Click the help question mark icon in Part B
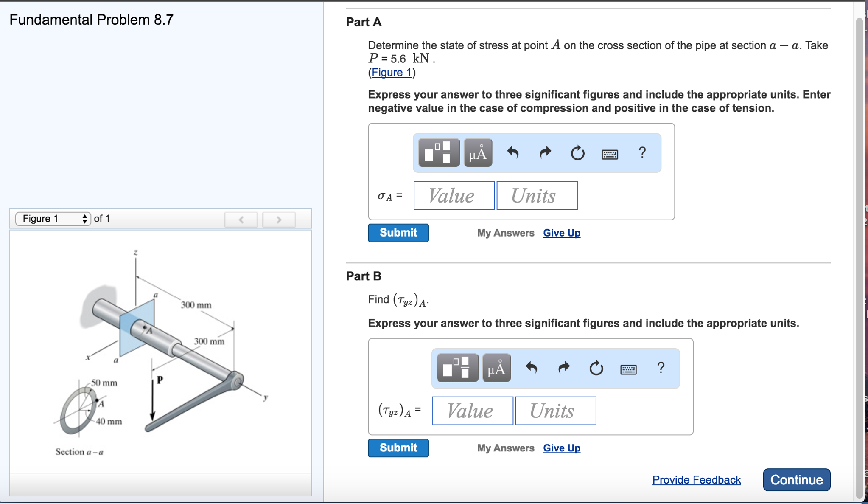 (660, 368)
